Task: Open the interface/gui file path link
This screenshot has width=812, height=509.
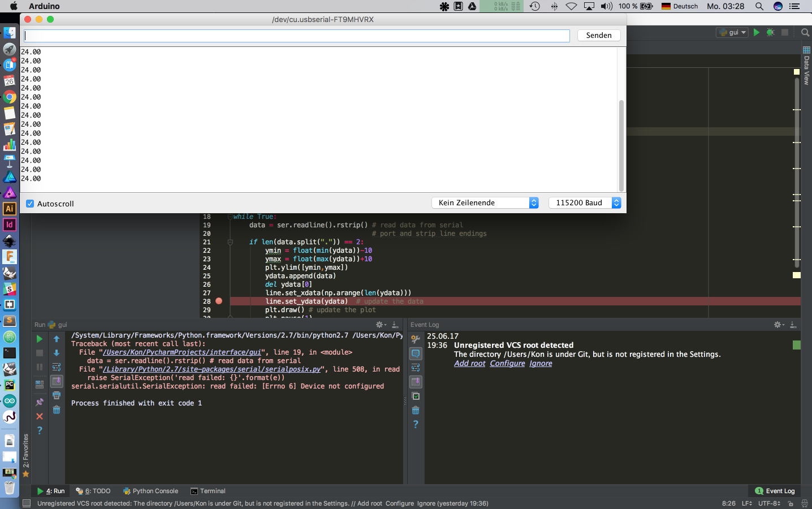Action: coord(182,352)
